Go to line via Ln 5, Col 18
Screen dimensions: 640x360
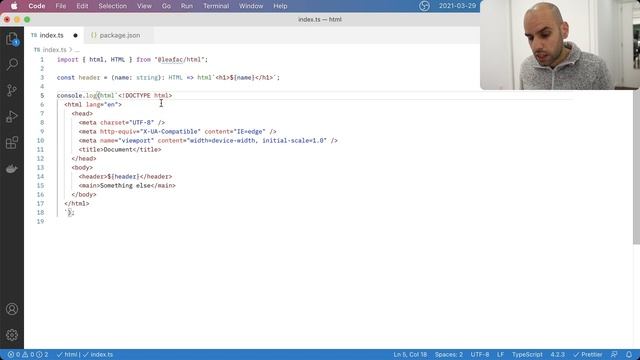[410, 355]
